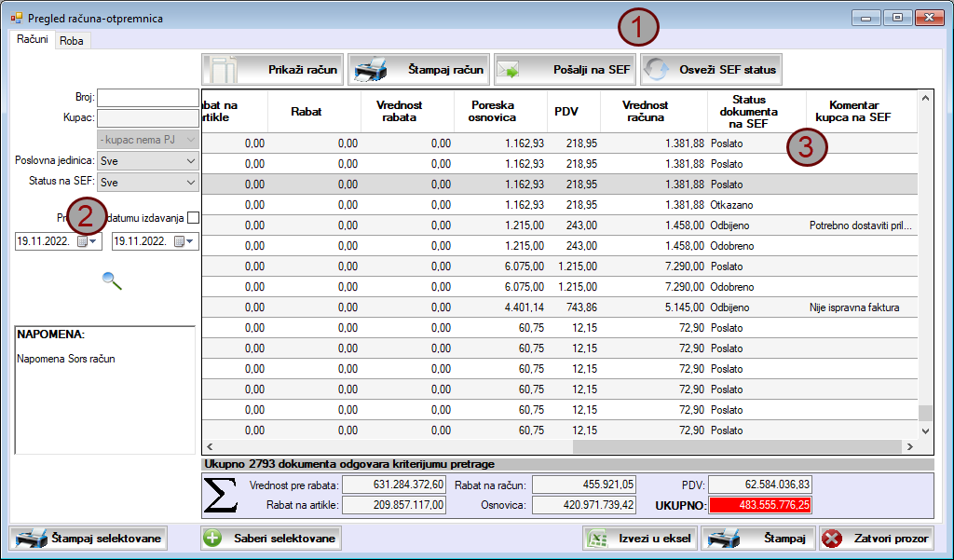Click the Rabat column header
This screenshot has width=954, height=560.
(x=315, y=112)
